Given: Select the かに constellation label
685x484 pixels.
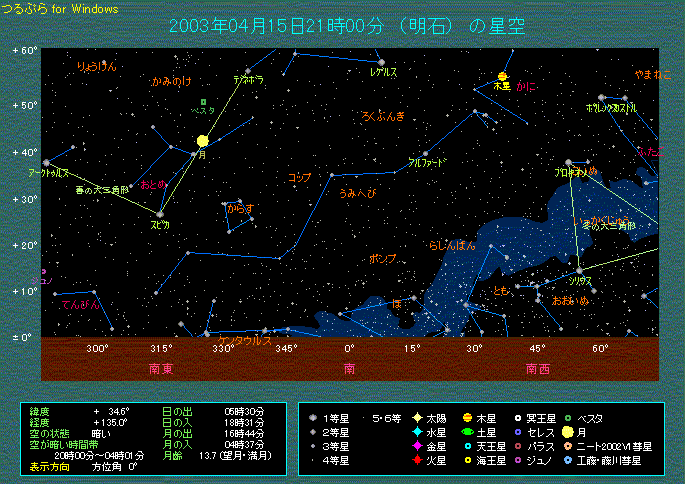Looking at the screenshot, I should point(526,86).
